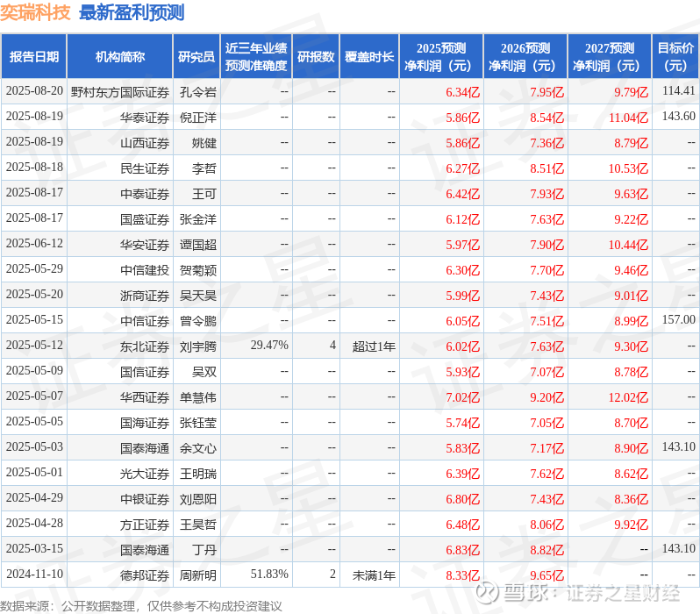Viewport: 700px width, 614px height.
Task: Click the 8.33亿 forecast value
Action: coord(462,575)
